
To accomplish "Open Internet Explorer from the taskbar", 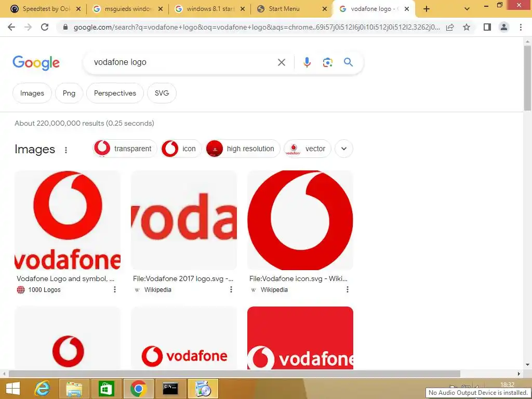I will (x=42, y=389).
